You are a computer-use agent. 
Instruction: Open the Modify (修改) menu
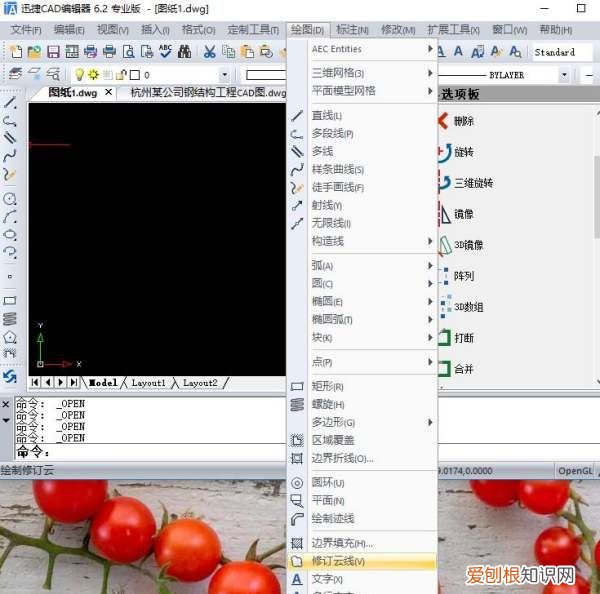398,30
